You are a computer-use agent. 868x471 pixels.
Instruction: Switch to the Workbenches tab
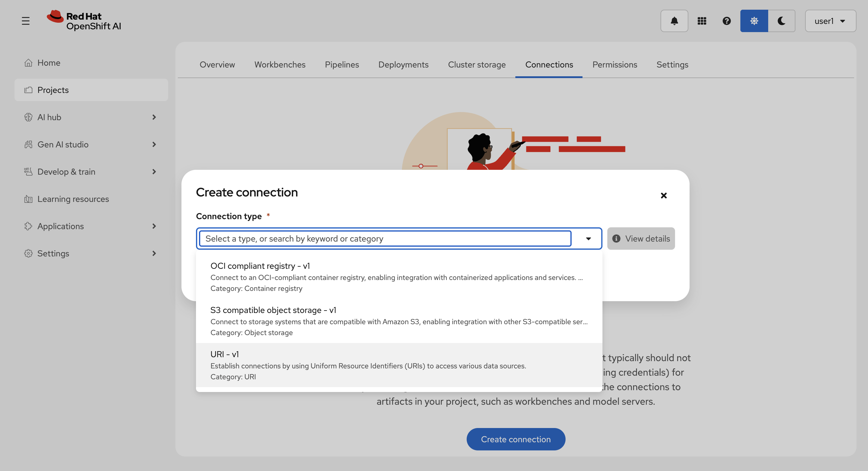[280, 64]
